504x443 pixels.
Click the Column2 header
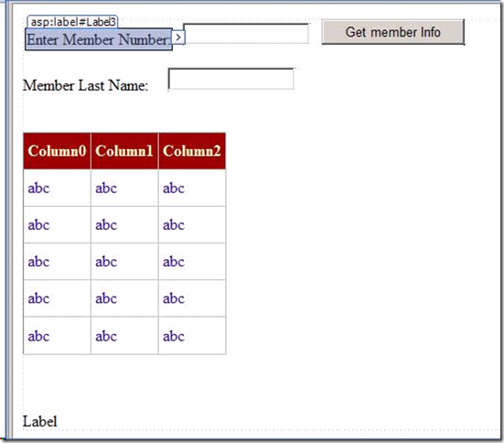[192, 151]
